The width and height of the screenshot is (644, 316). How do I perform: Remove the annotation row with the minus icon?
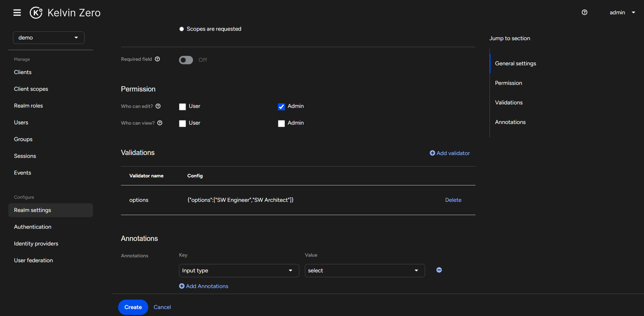(439, 270)
